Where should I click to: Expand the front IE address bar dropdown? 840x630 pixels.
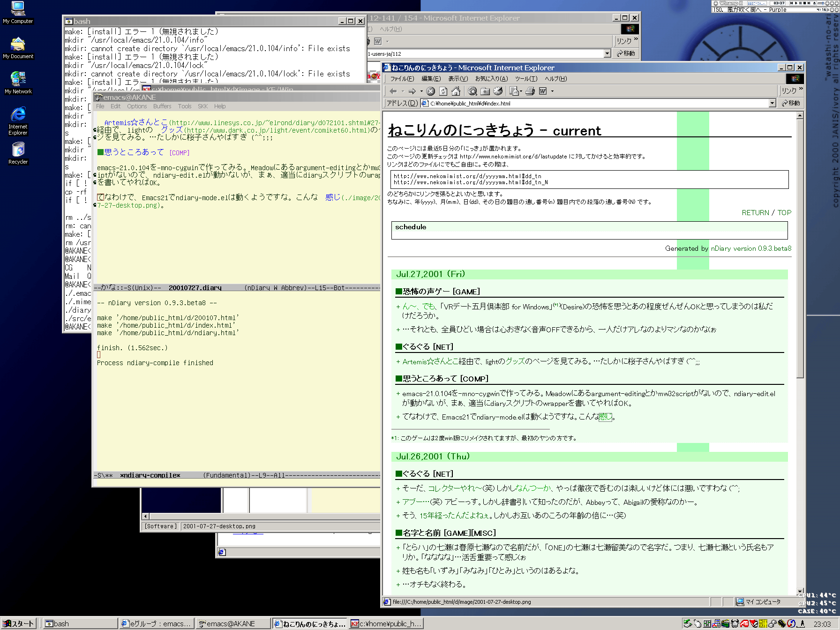(772, 103)
